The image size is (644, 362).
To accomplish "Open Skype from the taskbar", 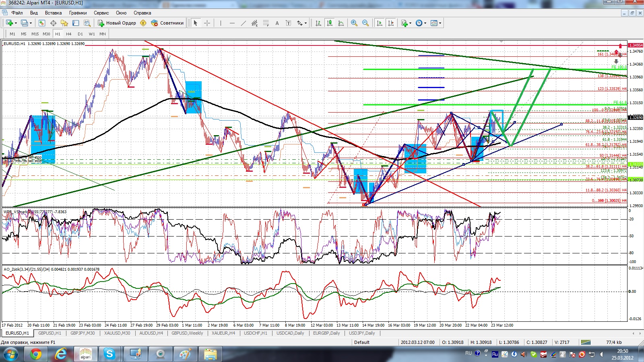I will [x=109, y=354].
